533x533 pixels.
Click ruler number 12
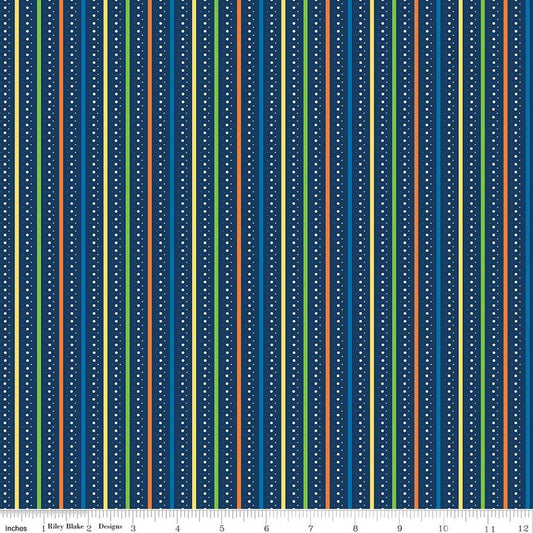(x=523, y=529)
